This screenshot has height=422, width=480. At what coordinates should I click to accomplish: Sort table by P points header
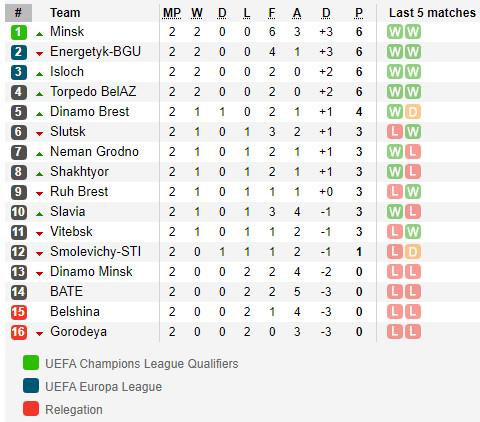(359, 13)
